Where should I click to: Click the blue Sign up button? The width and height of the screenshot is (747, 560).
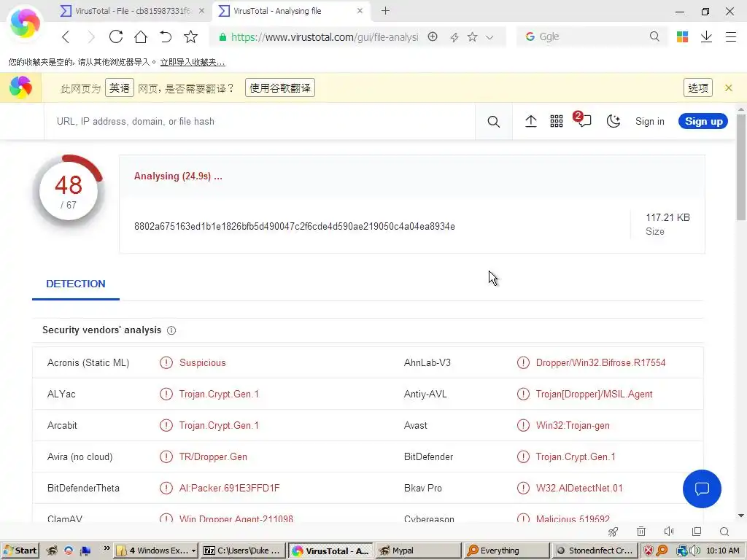coord(703,122)
